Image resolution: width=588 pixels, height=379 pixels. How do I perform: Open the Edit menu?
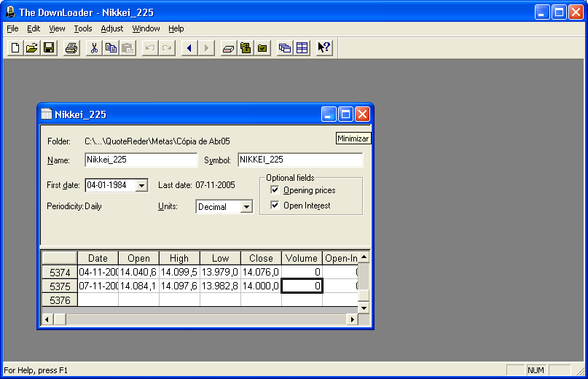click(34, 28)
